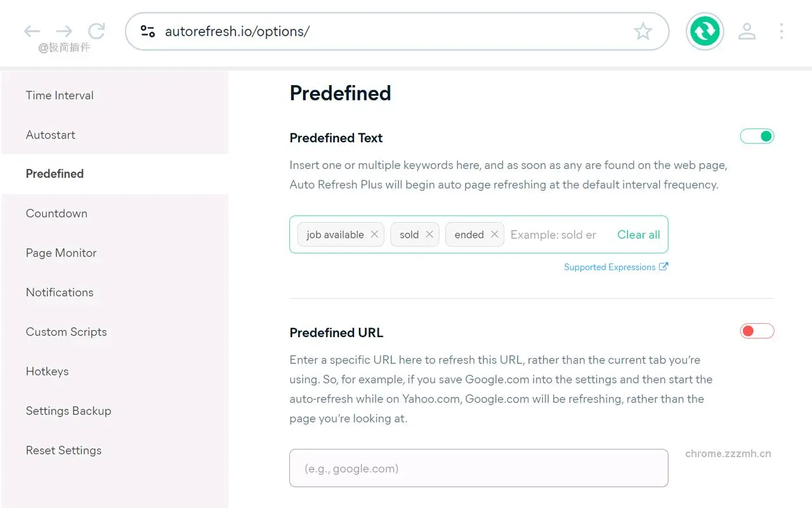The image size is (812, 508).
Task: Bookmark this page using the star icon
Action: [643, 30]
